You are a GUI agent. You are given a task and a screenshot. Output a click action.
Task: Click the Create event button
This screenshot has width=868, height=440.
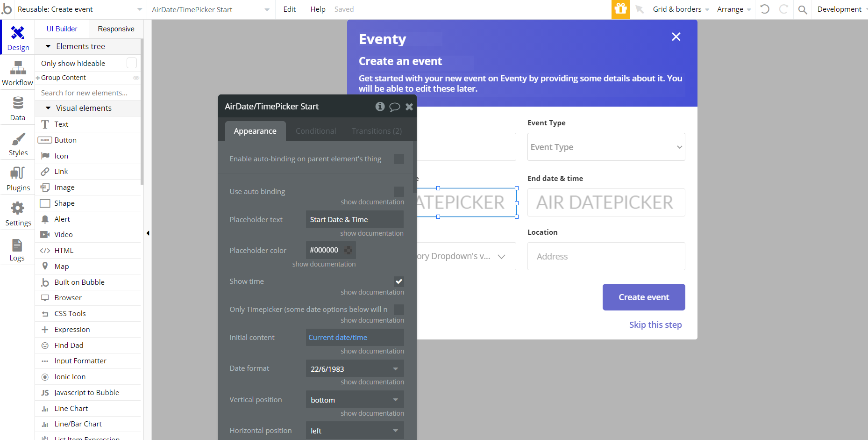[x=643, y=297]
